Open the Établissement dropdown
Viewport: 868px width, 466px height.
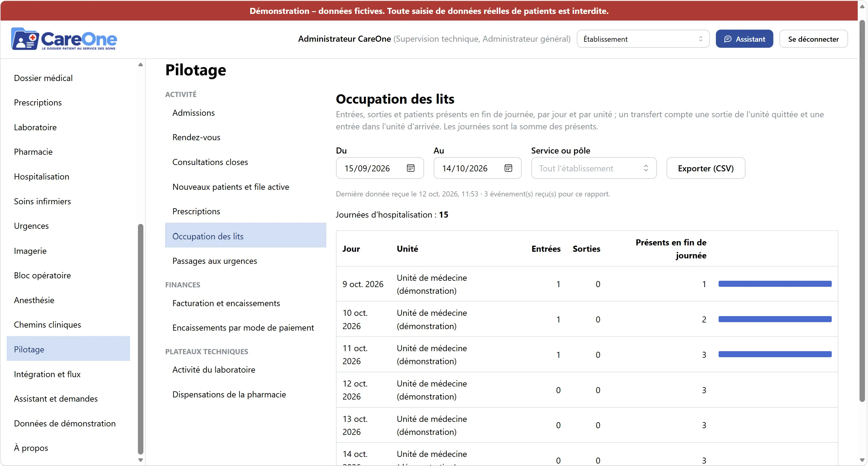pyautogui.click(x=643, y=39)
